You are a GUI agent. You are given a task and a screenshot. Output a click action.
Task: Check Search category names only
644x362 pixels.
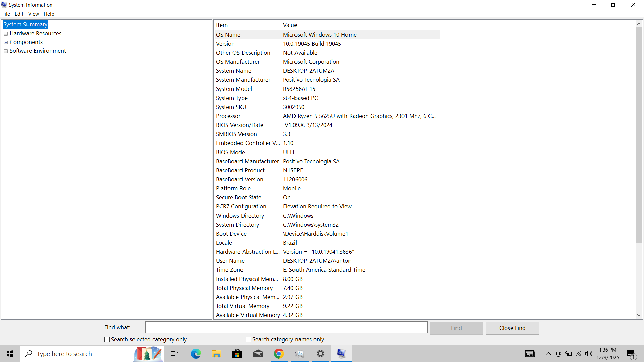click(x=248, y=339)
